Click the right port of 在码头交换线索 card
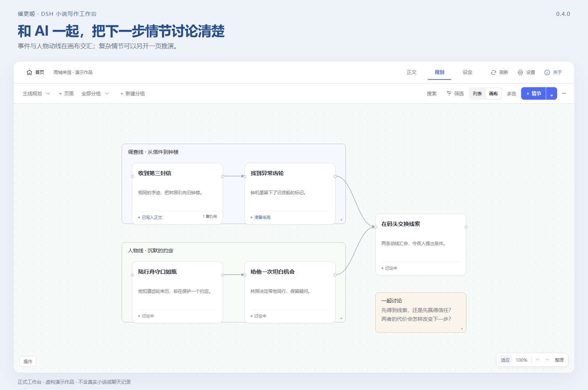This screenshot has height=390, width=588. (x=466, y=227)
